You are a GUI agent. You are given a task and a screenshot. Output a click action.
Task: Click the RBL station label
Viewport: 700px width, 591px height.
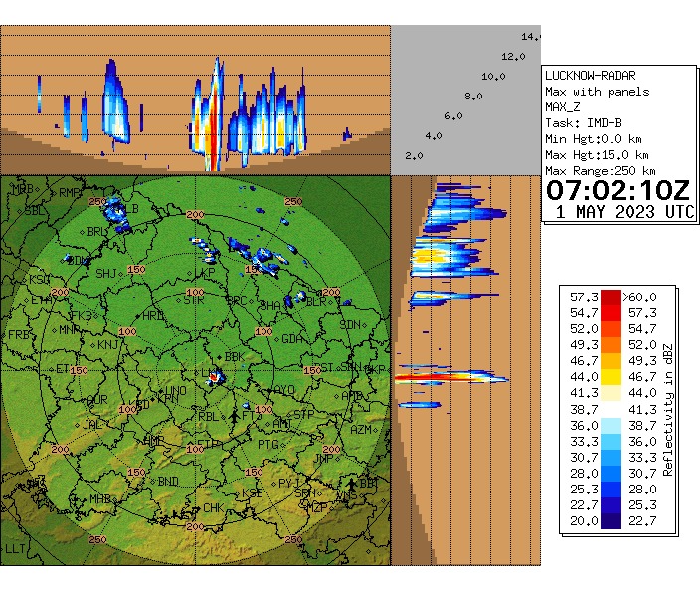[209, 416]
